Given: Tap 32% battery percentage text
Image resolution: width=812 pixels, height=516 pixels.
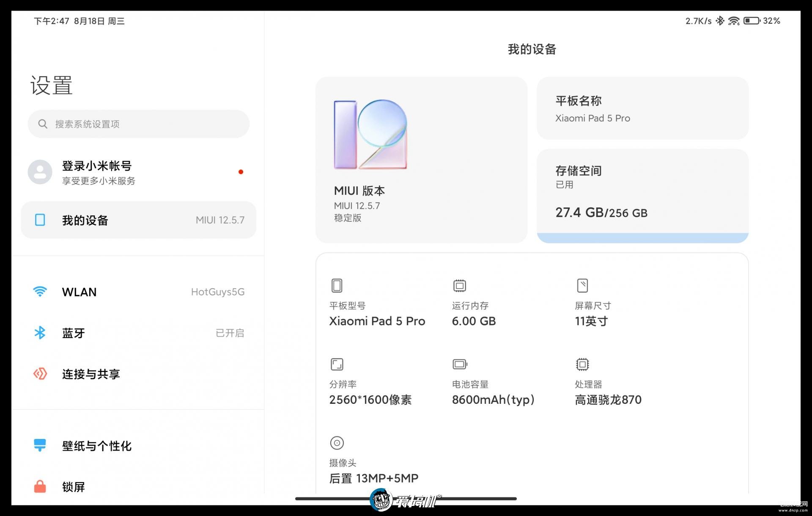Looking at the screenshot, I should coord(771,21).
